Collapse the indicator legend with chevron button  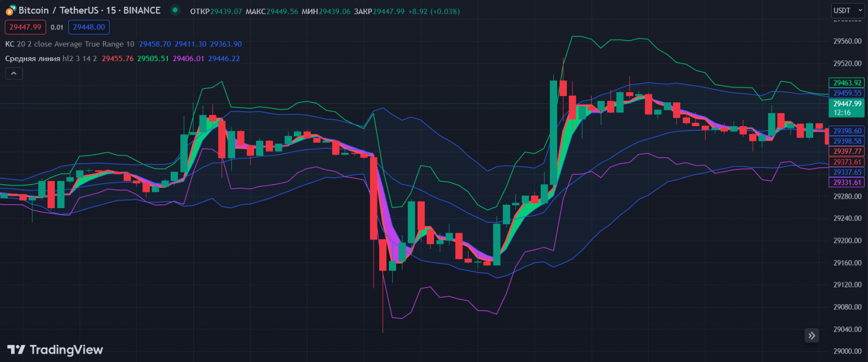coord(14,73)
